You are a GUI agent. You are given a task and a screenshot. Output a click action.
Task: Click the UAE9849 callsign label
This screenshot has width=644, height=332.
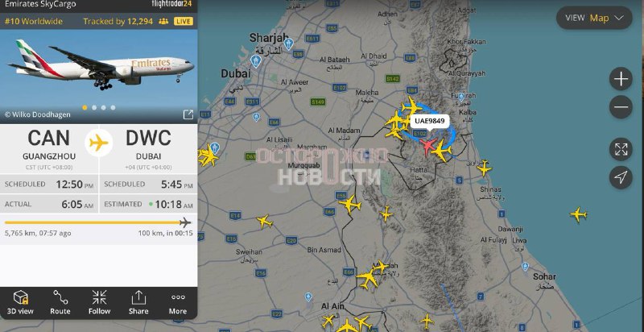pos(429,121)
